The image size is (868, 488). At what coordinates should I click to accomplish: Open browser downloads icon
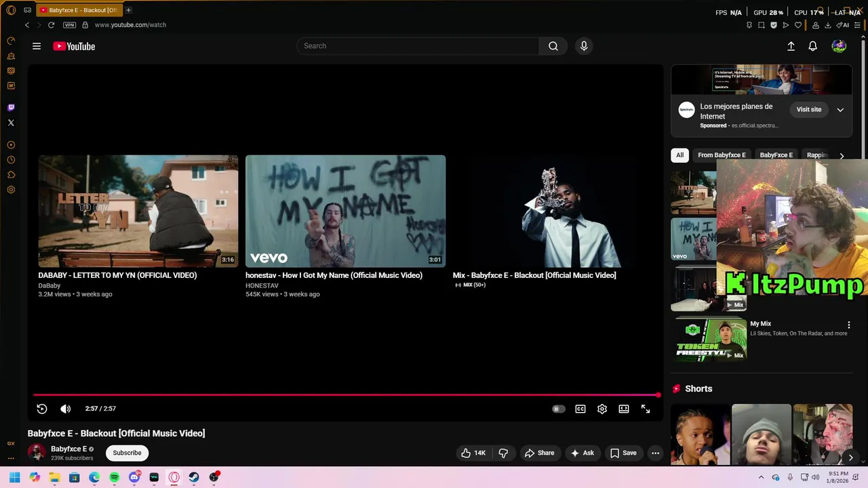pos(828,25)
